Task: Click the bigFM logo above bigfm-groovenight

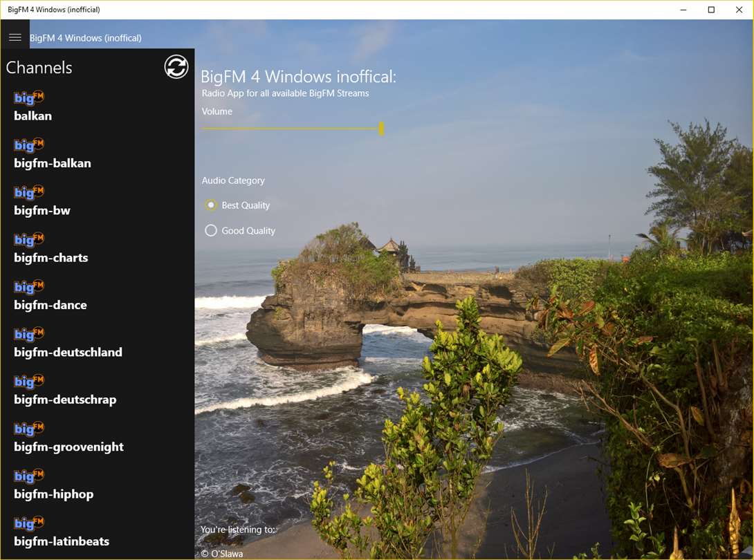Action: [29, 428]
